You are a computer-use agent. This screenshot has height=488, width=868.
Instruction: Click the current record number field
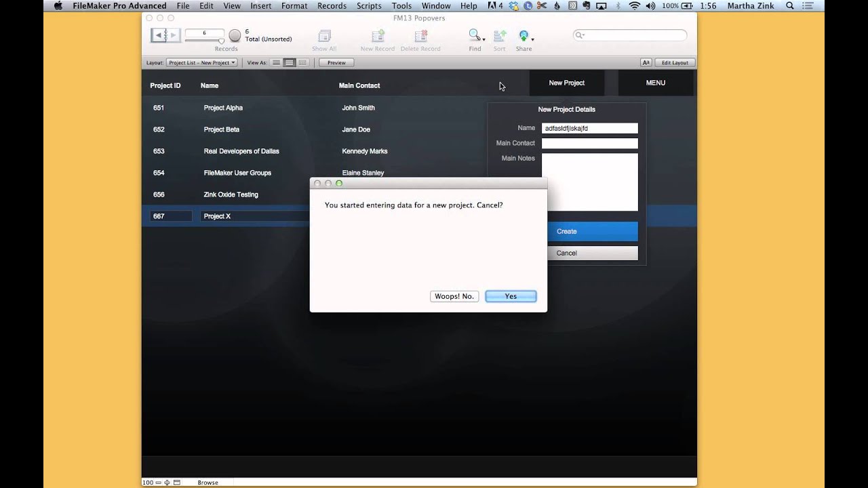pos(204,33)
